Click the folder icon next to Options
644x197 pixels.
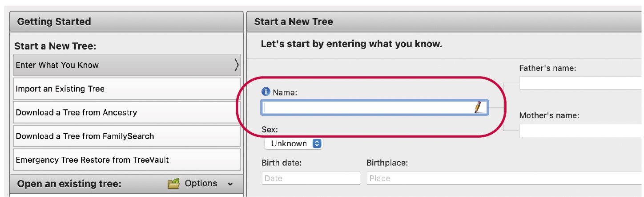pos(174,184)
